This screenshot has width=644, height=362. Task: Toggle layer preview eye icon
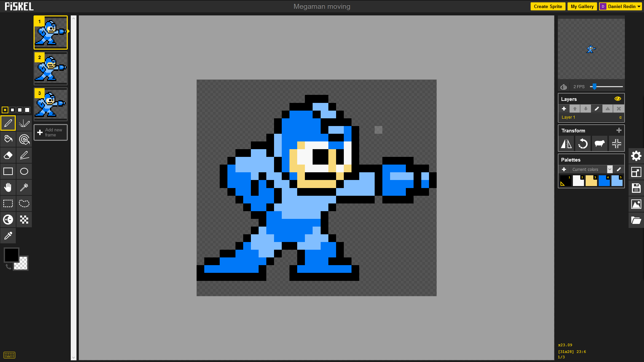pyautogui.click(x=618, y=99)
